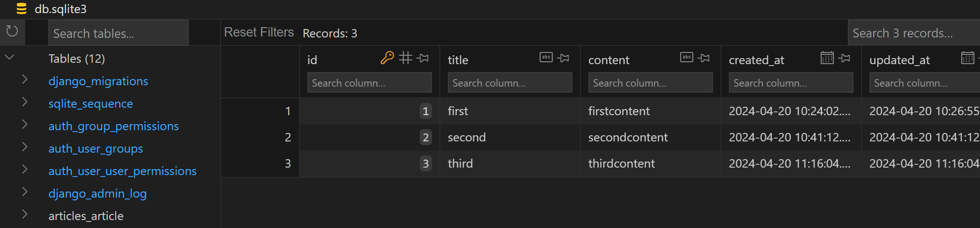Click the refresh tables icon

[12, 31]
